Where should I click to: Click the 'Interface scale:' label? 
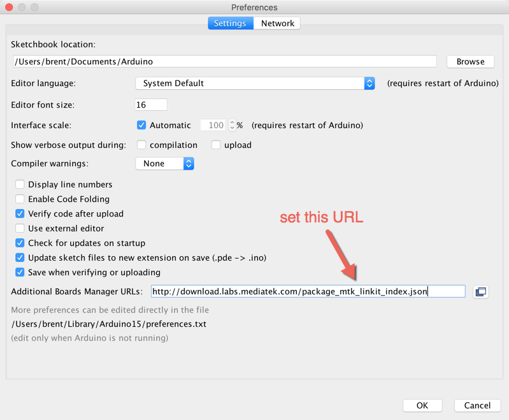coord(41,126)
